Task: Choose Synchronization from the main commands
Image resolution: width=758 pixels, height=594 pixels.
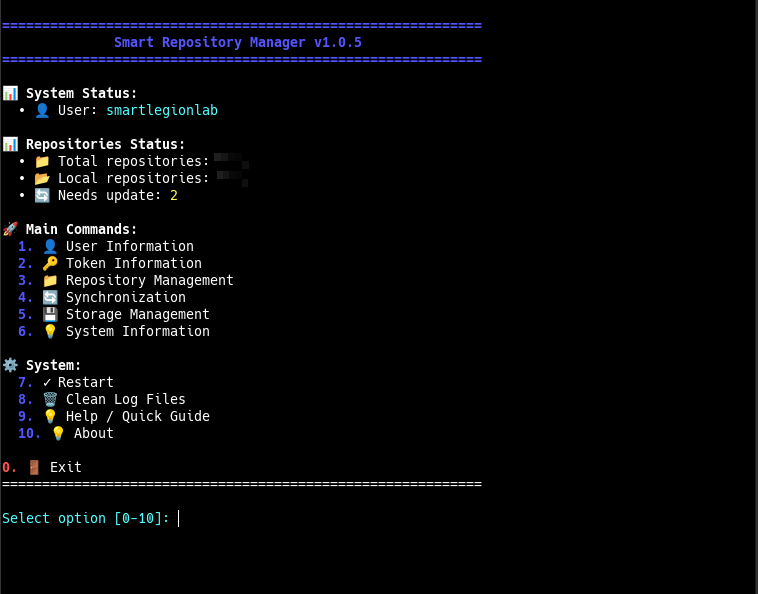Action: 126,297
